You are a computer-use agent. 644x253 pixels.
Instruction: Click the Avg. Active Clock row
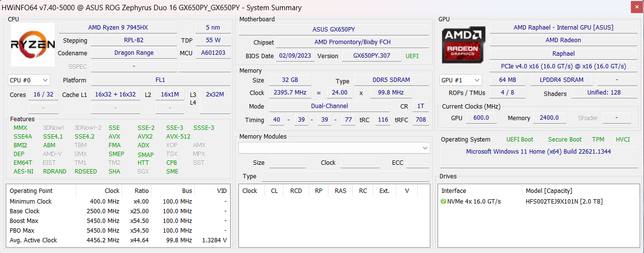118,240
